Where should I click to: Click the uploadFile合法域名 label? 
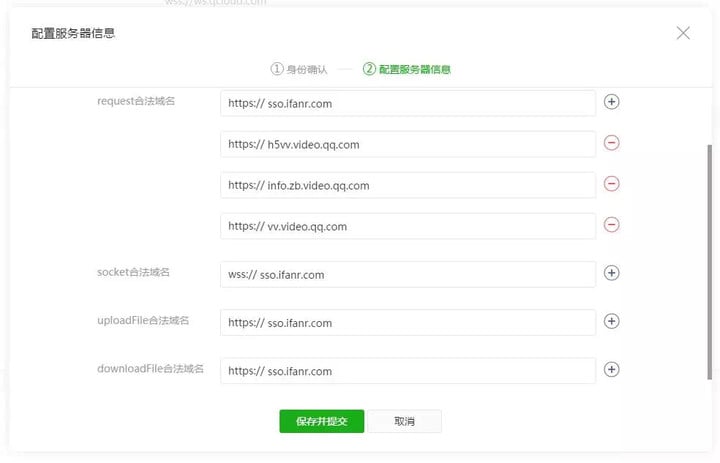(143, 321)
